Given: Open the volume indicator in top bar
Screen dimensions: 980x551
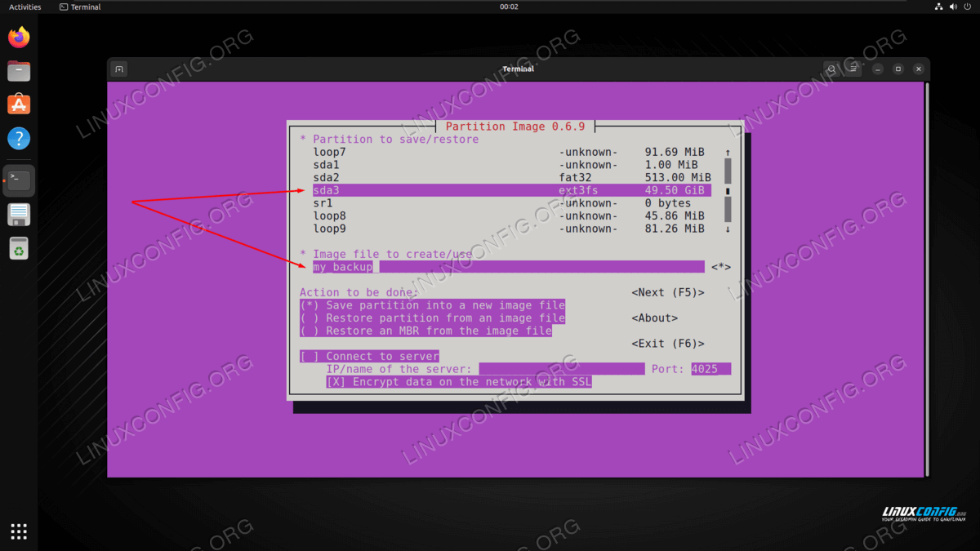Looking at the screenshot, I should pyautogui.click(x=954, y=7).
